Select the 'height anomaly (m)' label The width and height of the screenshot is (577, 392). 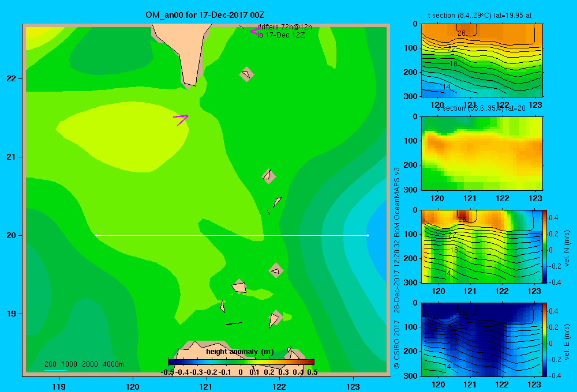click(x=240, y=352)
